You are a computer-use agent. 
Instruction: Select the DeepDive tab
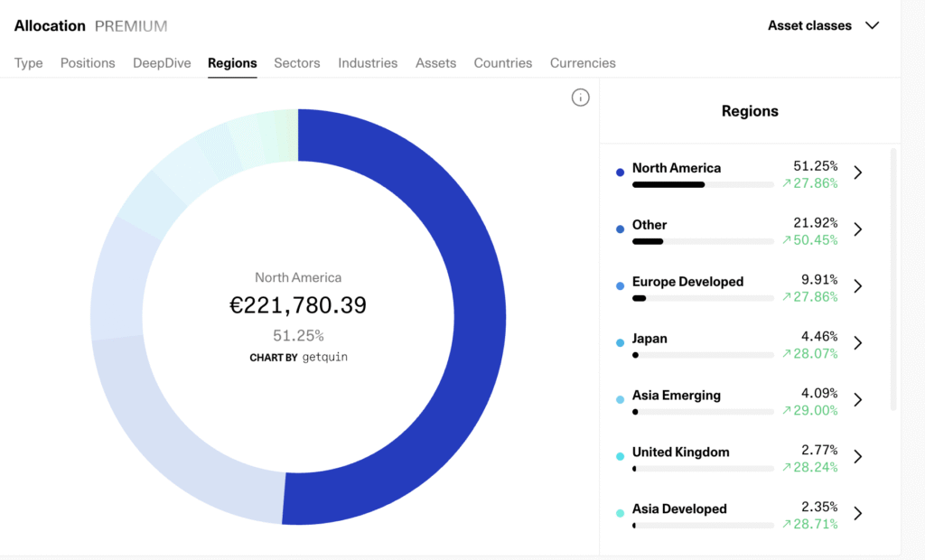pos(162,63)
